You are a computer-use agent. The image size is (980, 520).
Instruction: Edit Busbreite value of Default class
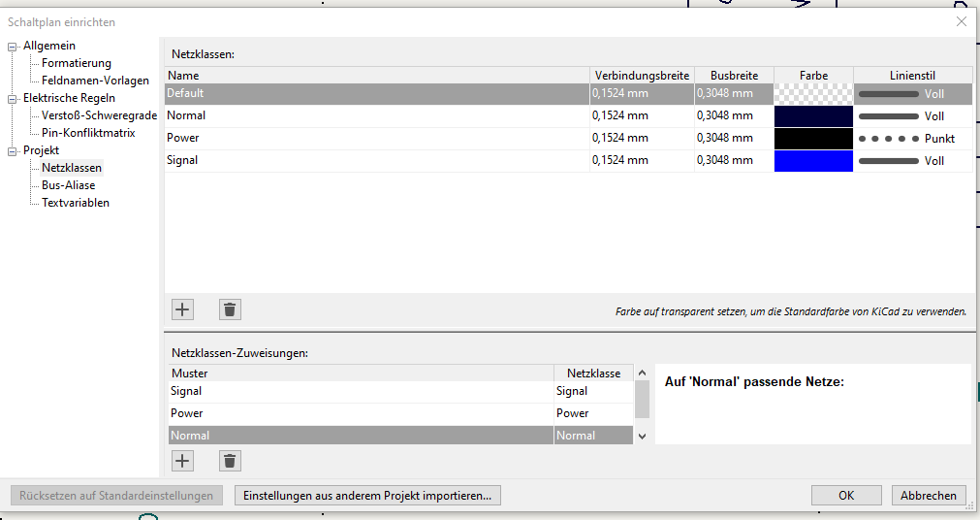coord(734,94)
